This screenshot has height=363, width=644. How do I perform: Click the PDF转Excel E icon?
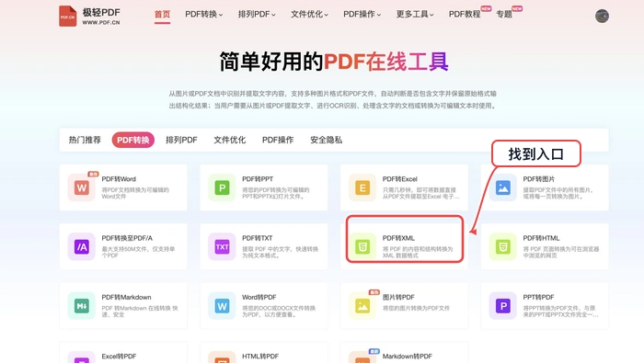click(x=362, y=187)
